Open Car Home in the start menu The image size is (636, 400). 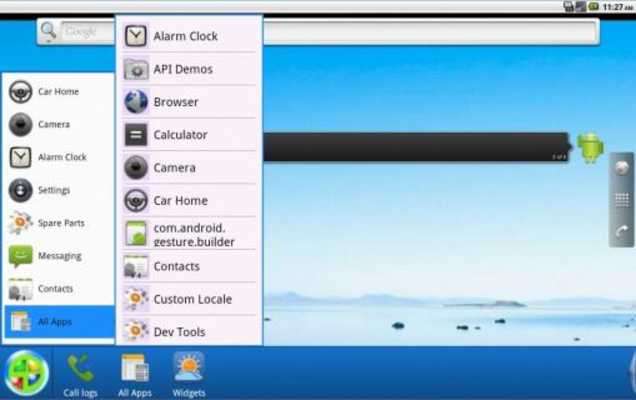[x=59, y=92]
